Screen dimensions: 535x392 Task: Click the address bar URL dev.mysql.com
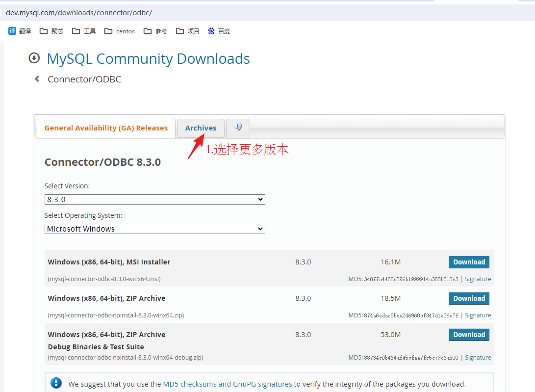[79, 13]
